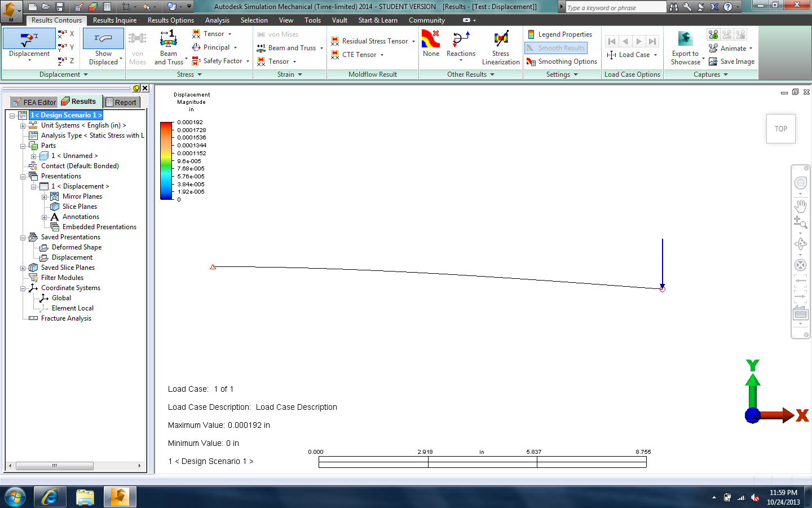Toggle Show Displaced shape
Screen dimensions: 812x508
103,47
